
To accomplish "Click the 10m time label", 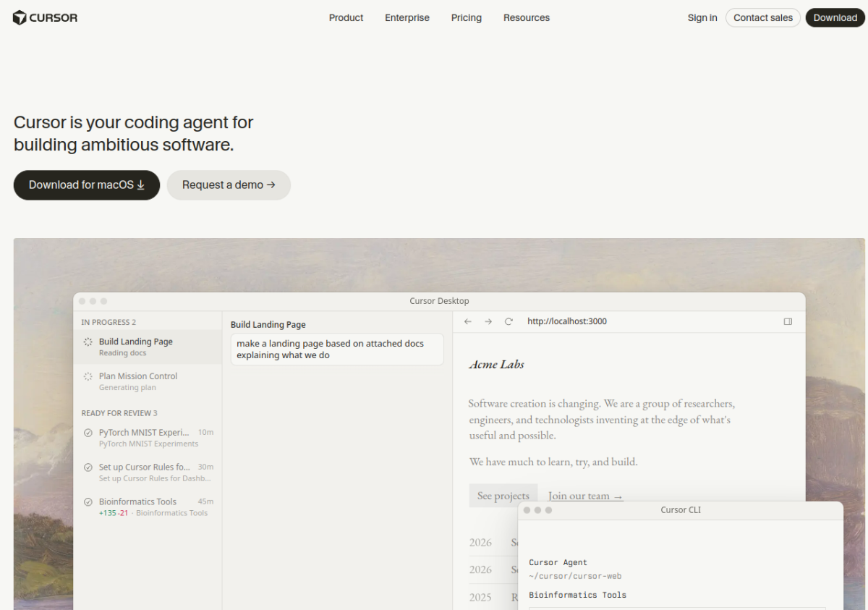I will 205,432.
